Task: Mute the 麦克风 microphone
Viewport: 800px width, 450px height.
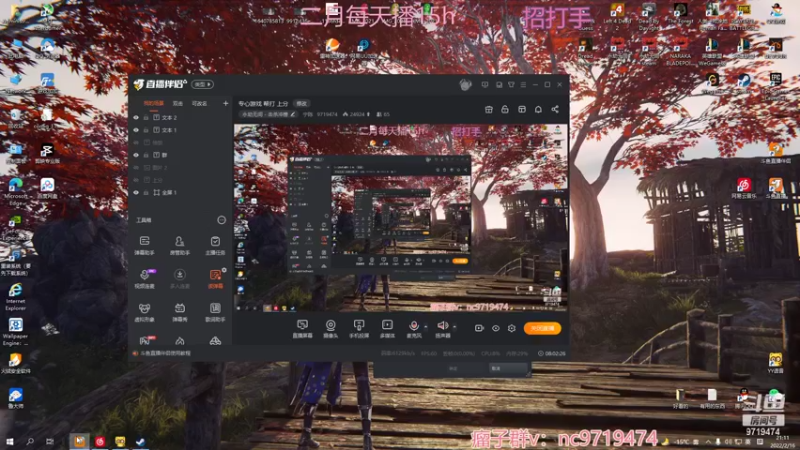Action: 414,329
